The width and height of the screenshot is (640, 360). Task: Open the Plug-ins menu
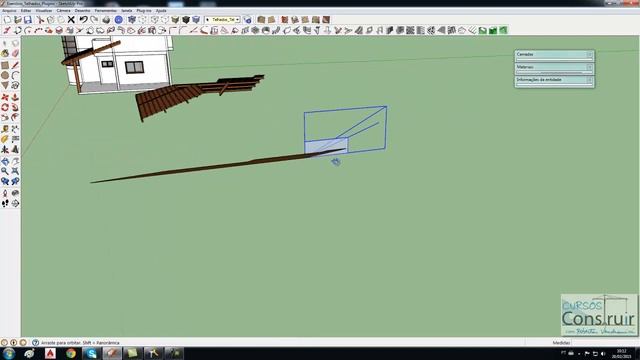(144, 11)
